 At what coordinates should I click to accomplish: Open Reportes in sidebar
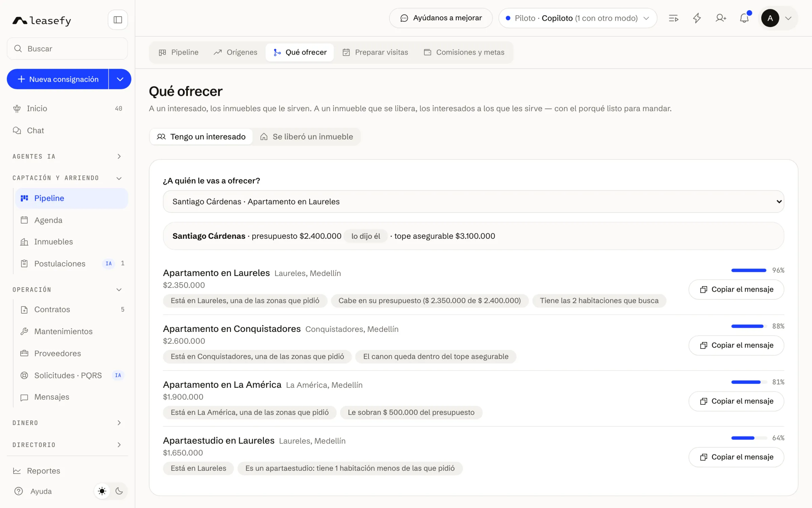pos(67,471)
